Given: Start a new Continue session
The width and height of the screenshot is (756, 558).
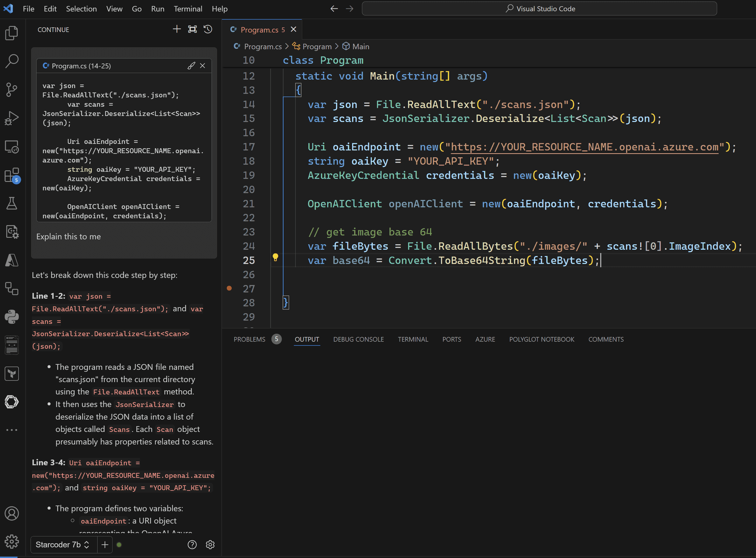Looking at the screenshot, I should coord(177,29).
